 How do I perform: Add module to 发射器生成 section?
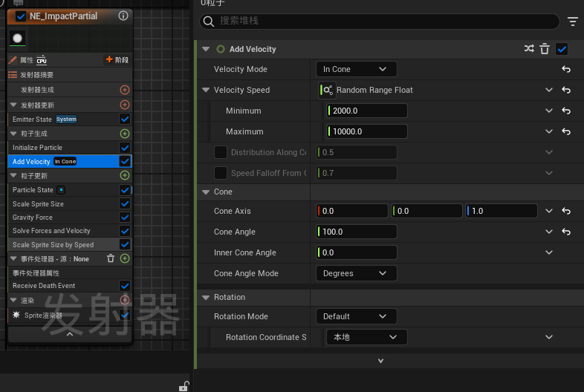tap(125, 90)
